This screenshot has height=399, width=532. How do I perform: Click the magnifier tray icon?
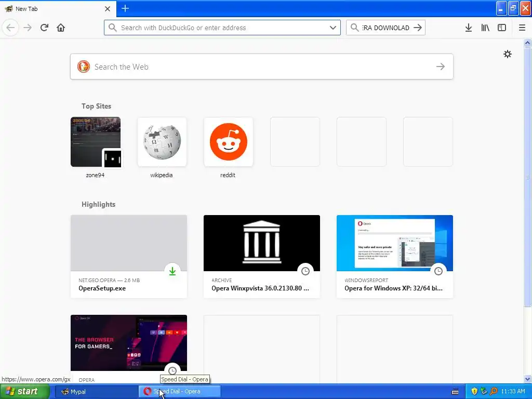pyautogui.click(x=494, y=392)
